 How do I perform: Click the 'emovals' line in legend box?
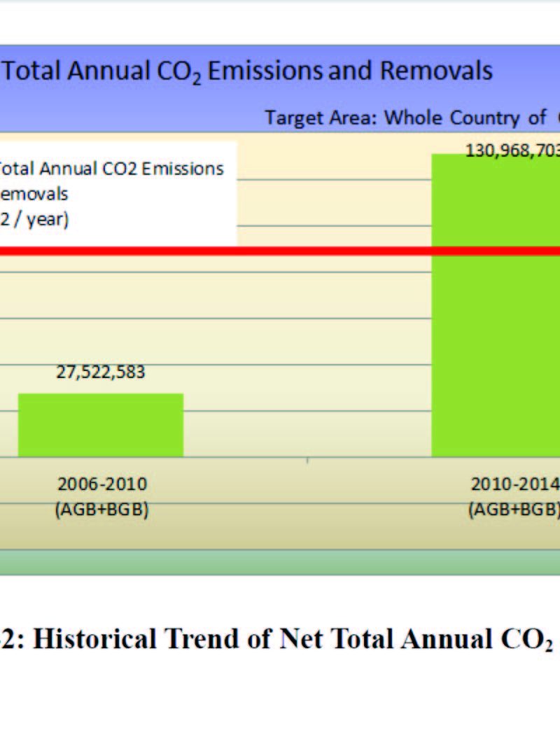coord(34,194)
